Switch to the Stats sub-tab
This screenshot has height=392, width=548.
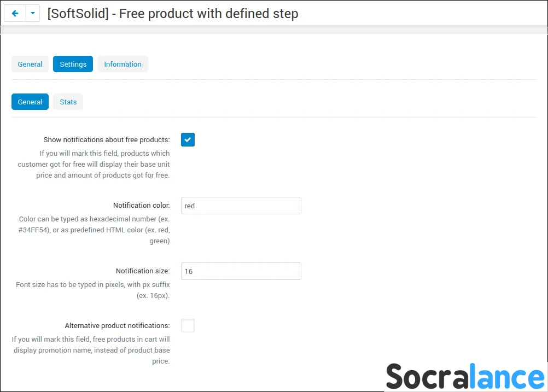(68, 102)
